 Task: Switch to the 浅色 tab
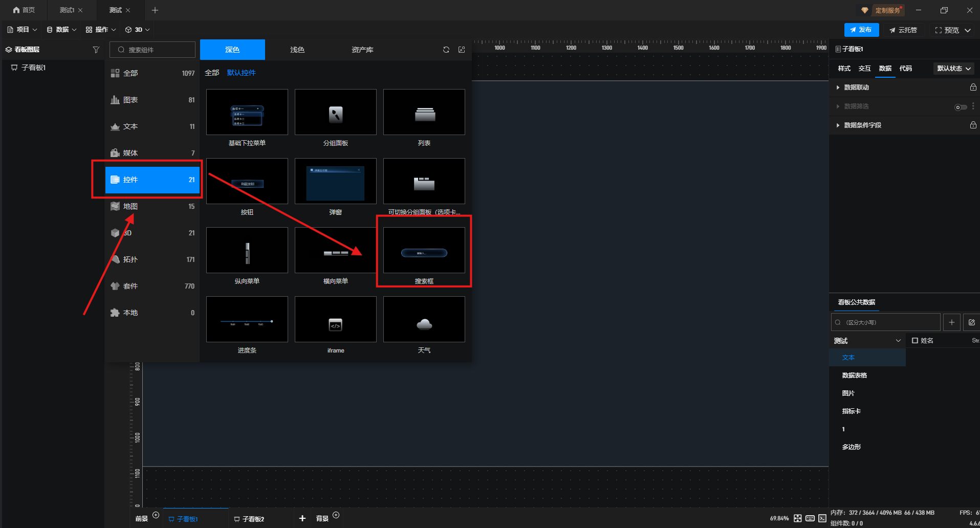[297, 50]
